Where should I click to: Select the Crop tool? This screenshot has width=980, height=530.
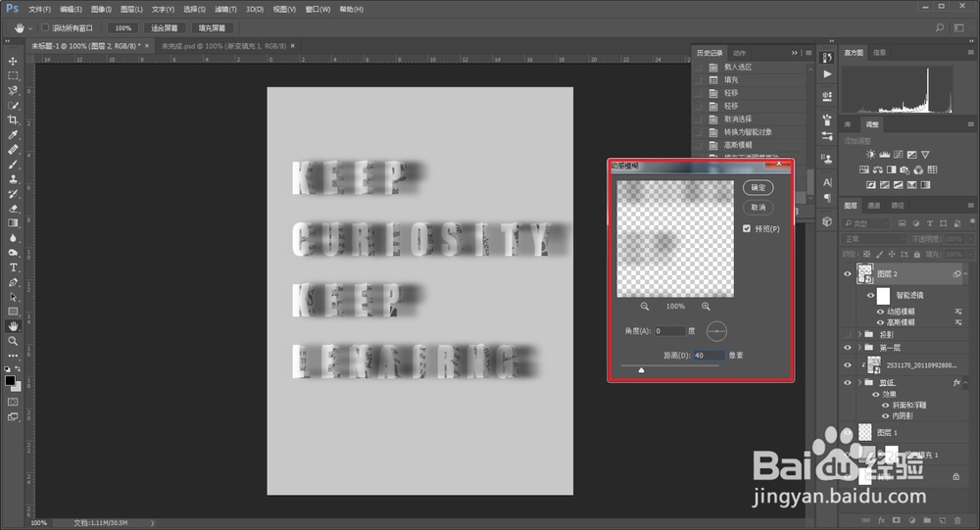[13, 120]
